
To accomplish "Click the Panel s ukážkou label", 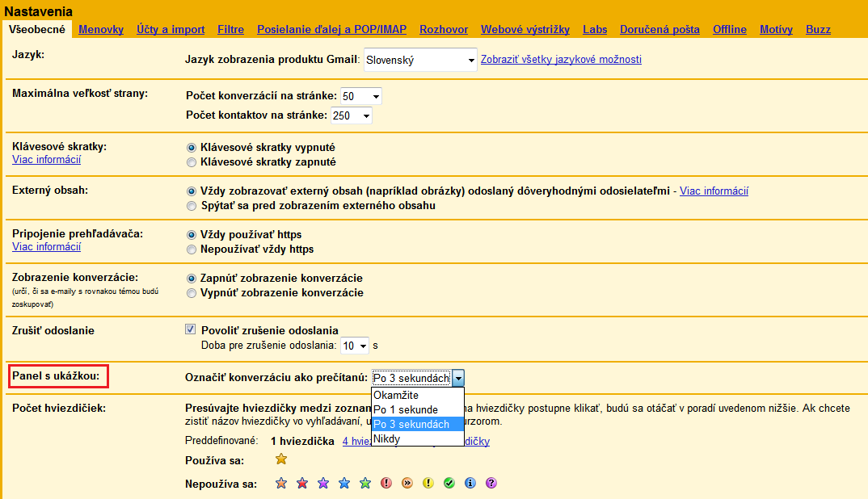I will pyautogui.click(x=56, y=375).
